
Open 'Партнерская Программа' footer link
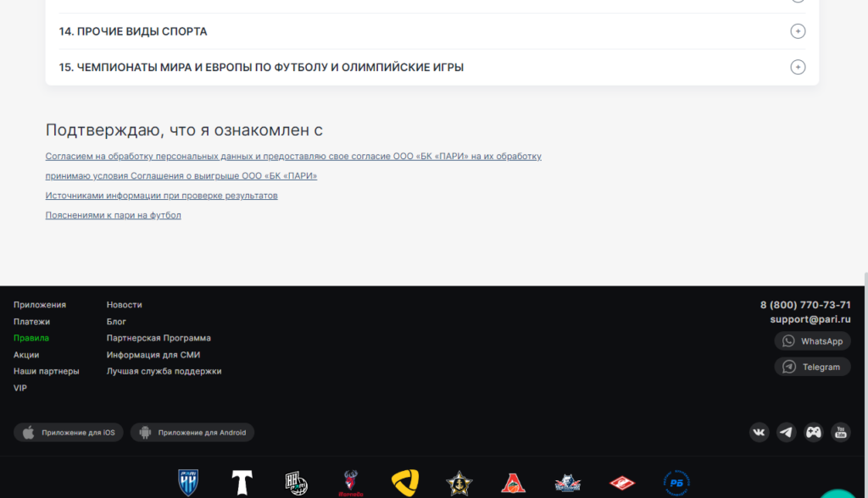click(159, 338)
